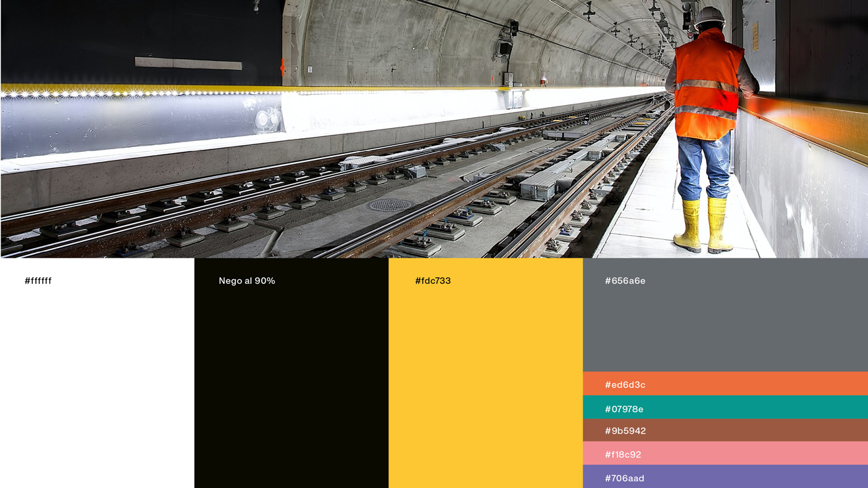868x488 pixels.
Task: Pick the black 90% color swatch
Action: [291, 380]
